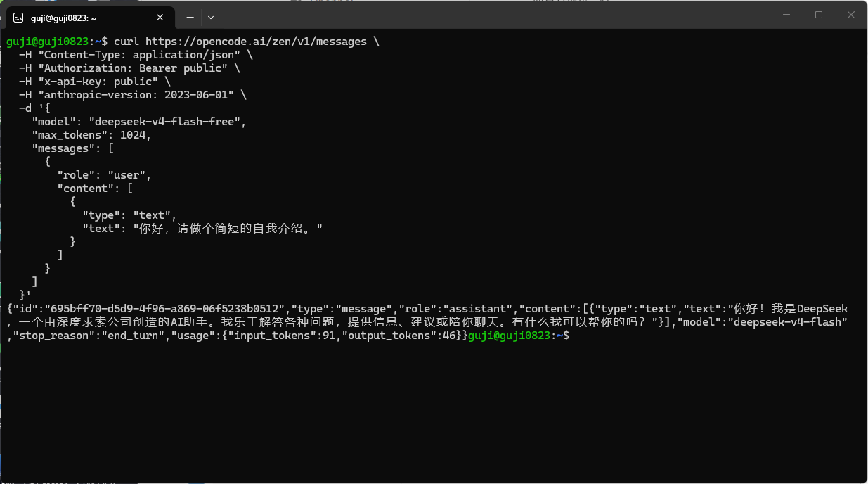Click the Authorization Bearer public line

click(129, 68)
